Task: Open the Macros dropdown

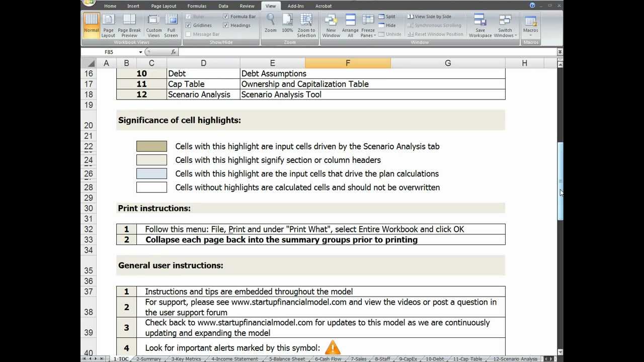Action: pos(530,25)
